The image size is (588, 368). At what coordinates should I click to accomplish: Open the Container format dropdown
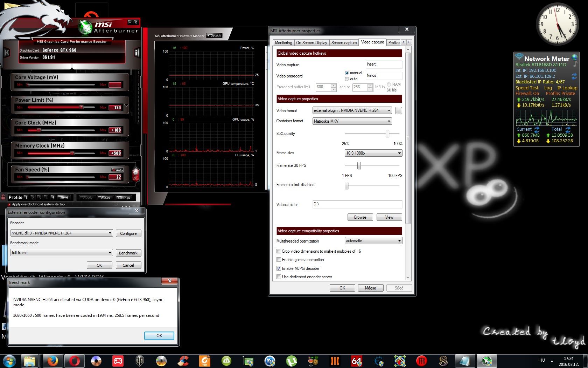click(352, 121)
